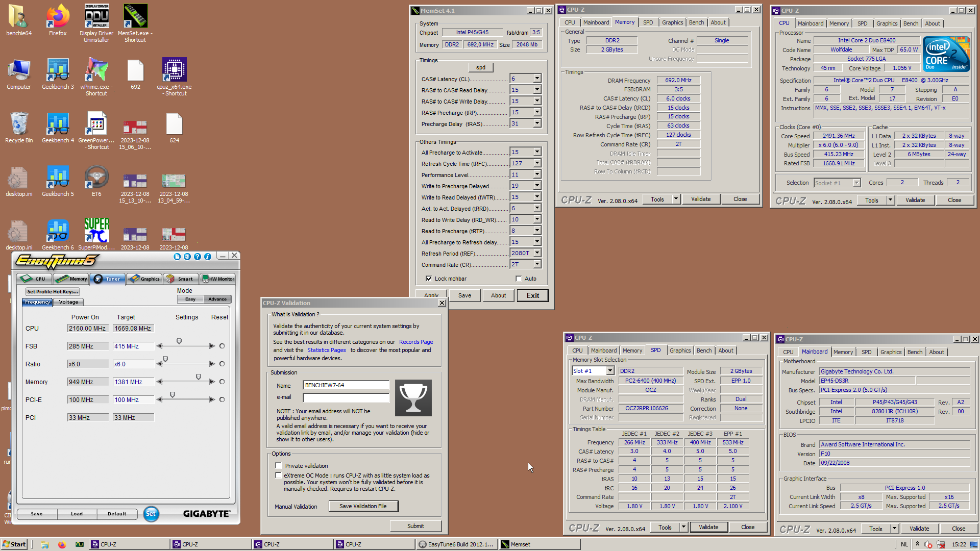980x551 pixels.
Task: Open the benchie64 folder icon
Action: pos(19,20)
